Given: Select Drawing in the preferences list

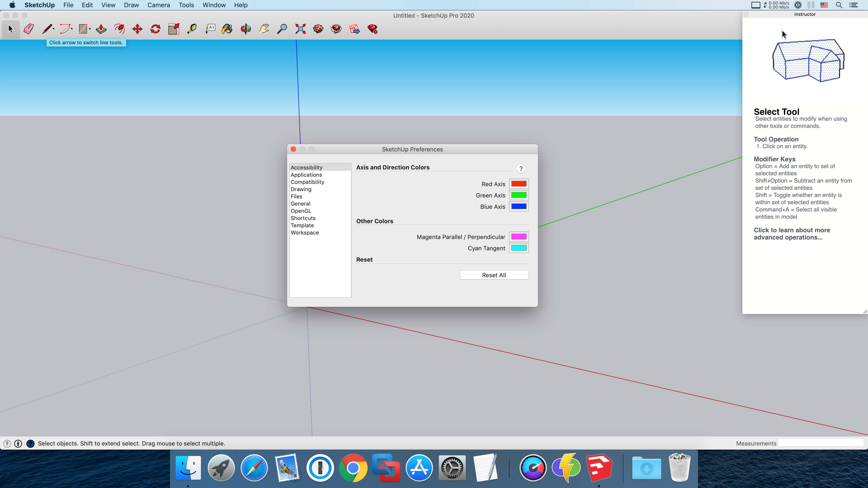Looking at the screenshot, I should click(x=320, y=189).
